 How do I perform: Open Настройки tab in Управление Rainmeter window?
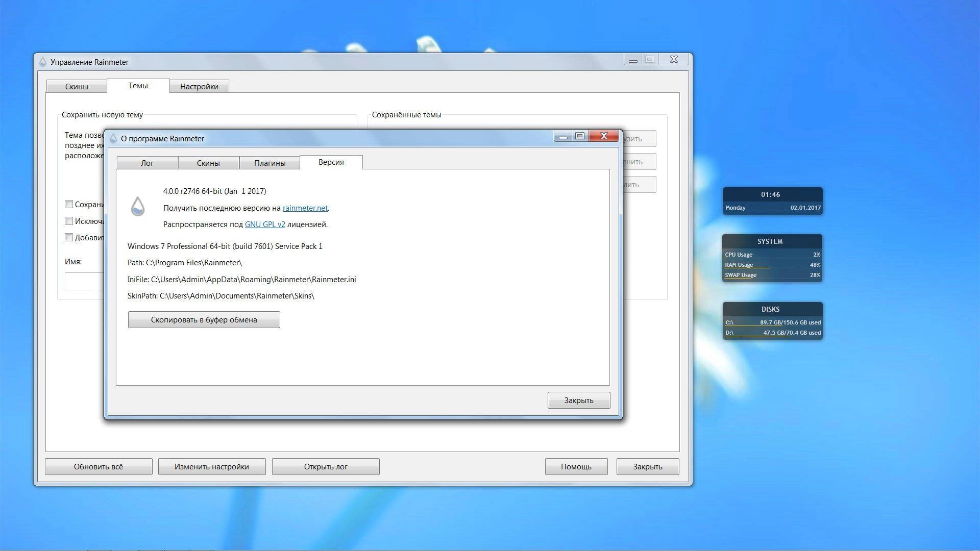click(199, 86)
